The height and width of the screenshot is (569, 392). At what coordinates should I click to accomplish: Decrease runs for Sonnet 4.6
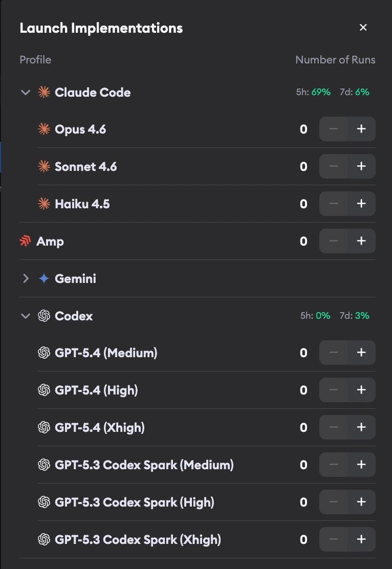tap(334, 166)
